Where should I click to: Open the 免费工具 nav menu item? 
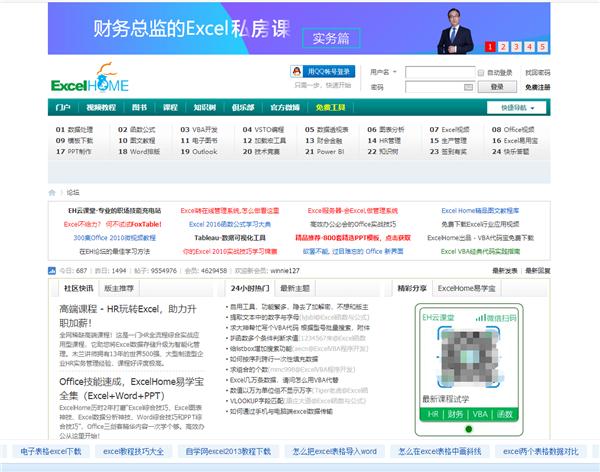click(x=331, y=108)
